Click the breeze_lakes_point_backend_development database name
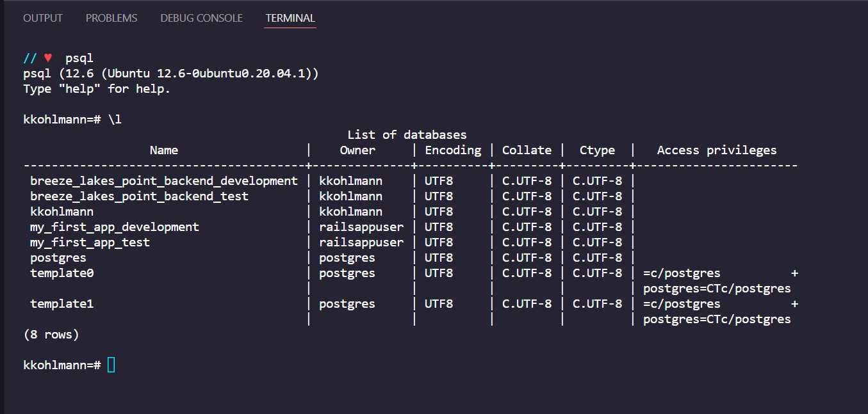This screenshot has width=868, height=414. pyautogui.click(x=164, y=181)
